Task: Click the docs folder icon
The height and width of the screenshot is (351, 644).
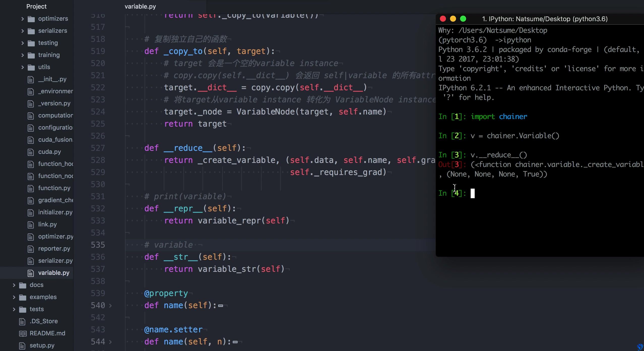Action: (23, 285)
